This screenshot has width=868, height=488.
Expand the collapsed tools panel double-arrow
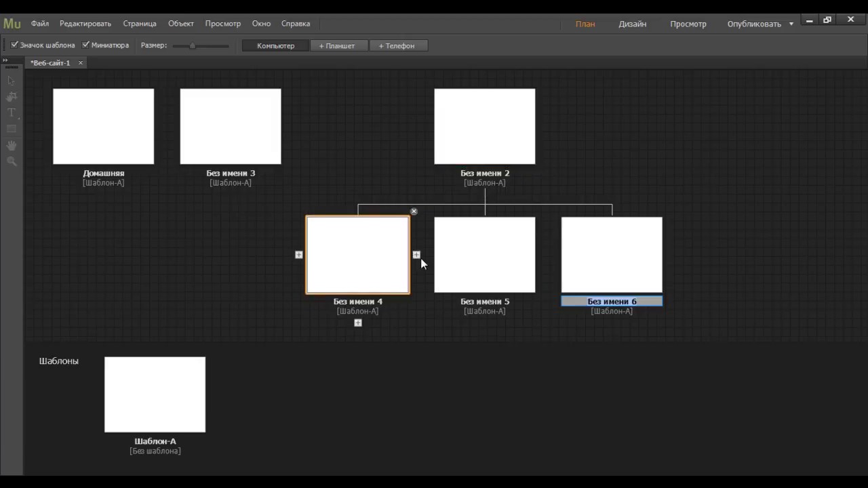pyautogui.click(x=5, y=60)
